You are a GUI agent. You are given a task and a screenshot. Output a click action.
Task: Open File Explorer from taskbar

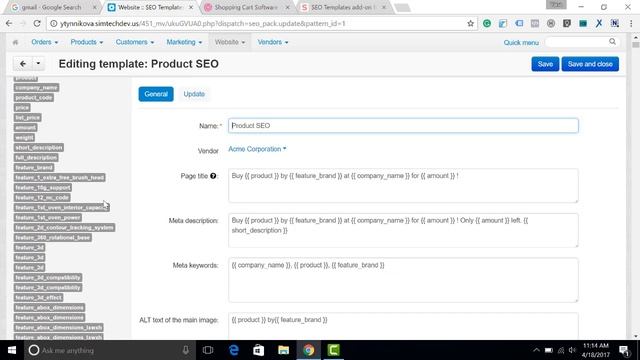click(283, 350)
